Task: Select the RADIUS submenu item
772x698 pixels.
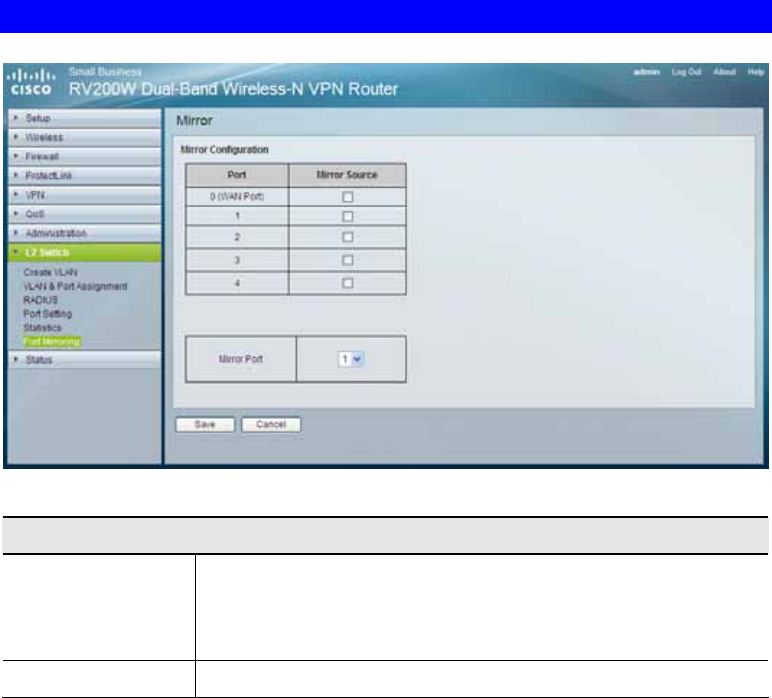Action: click(x=40, y=300)
